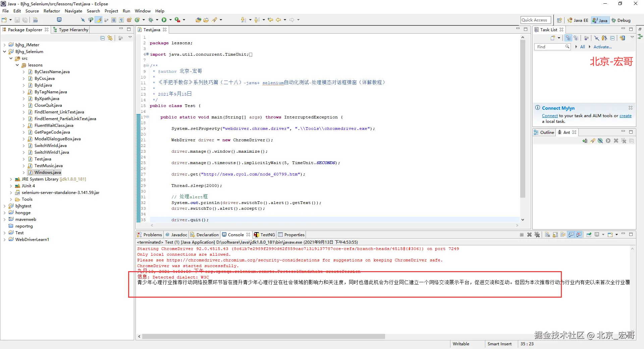The height and width of the screenshot is (349, 644).
Task: Open the Refactor menu
Action: [x=52, y=11]
